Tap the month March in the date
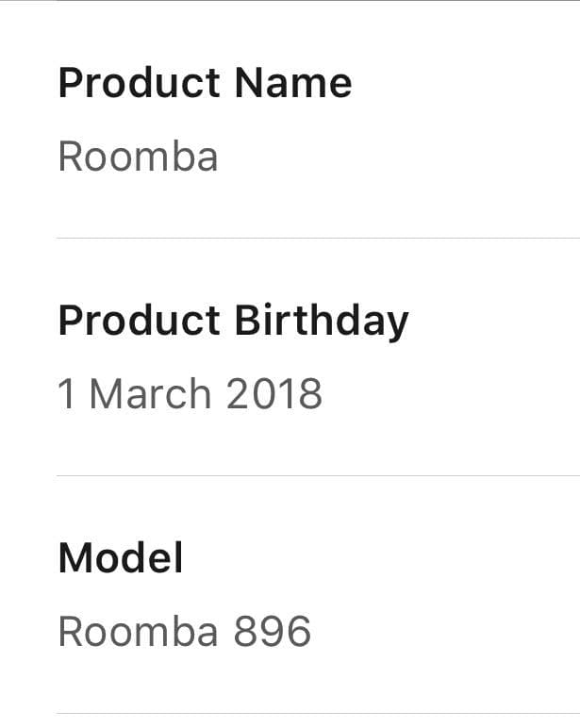Image resolution: width=580 pixels, height=728 pixels. pos(150,394)
